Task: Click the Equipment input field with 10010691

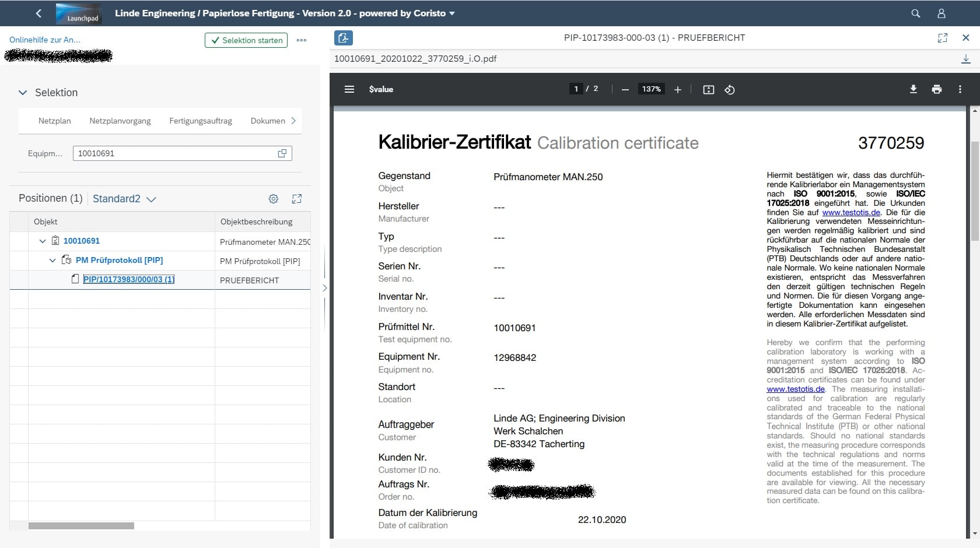Action: [183, 153]
